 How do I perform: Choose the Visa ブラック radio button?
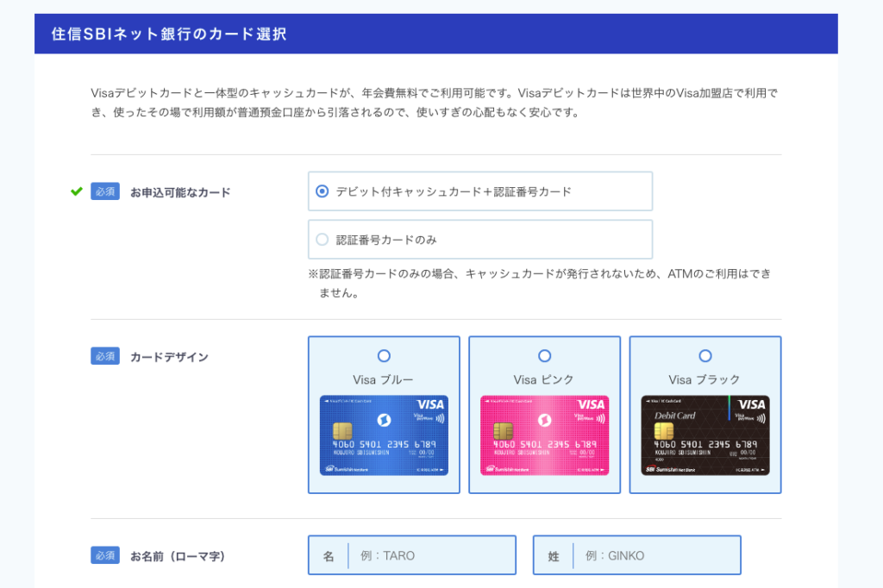click(705, 356)
